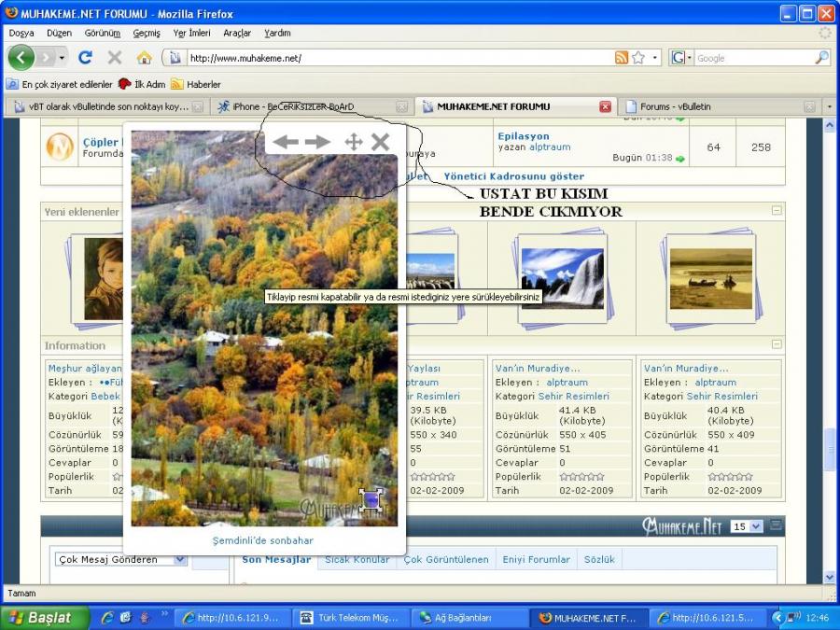Open the alptraum profile link under Epilasyon
Viewport: 840px width, 630px height.
point(550,147)
